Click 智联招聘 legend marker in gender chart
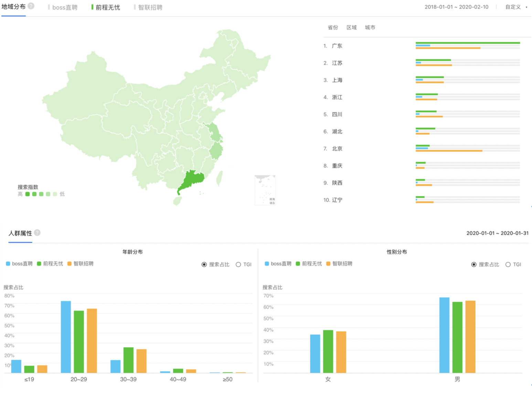This screenshot has width=532, height=394. pyautogui.click(x=328, y=264)
